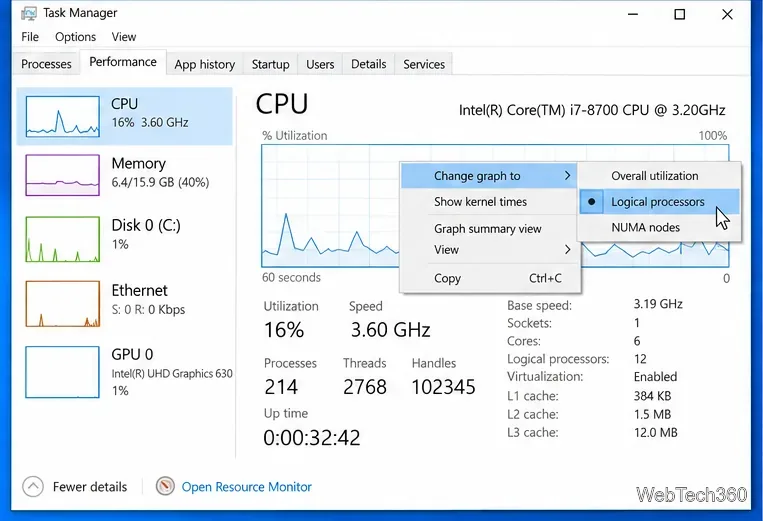This screenshot has height=521, width=763.
Task: Open Resource Monitor link
Action: point(246,487)
